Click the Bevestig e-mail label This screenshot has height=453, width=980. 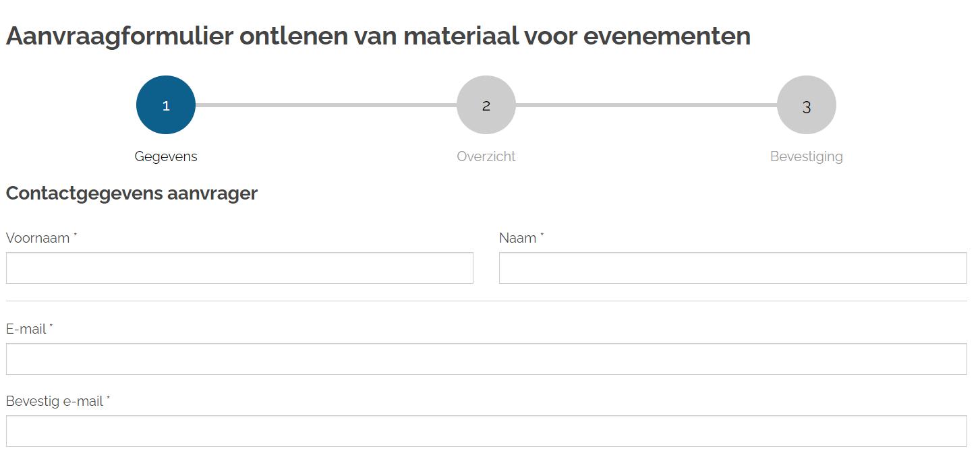(55, 401)
